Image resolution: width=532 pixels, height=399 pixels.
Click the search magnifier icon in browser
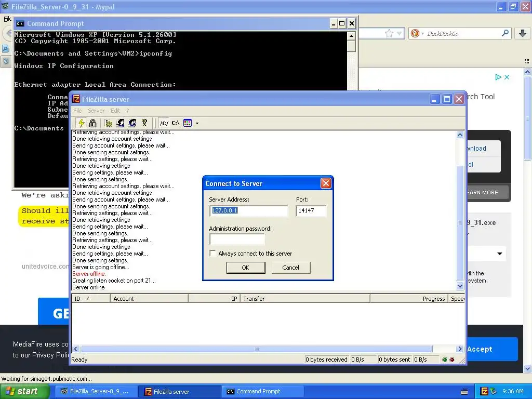[x=505, y=33]
